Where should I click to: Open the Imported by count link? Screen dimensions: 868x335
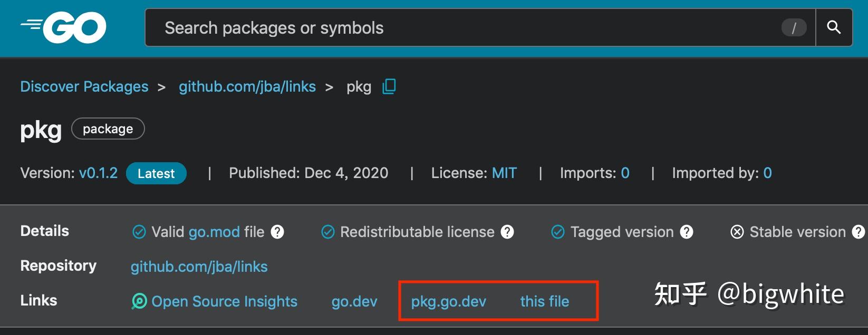point(768,173)
